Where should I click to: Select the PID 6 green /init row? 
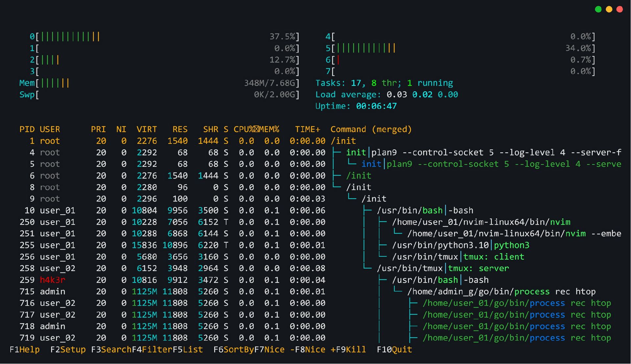coord(315,176)
